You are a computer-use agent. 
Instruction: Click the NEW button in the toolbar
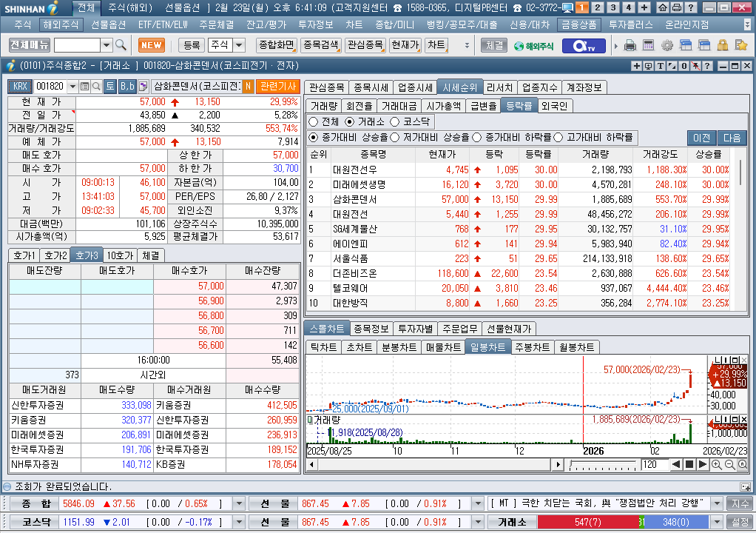(152, 45)
